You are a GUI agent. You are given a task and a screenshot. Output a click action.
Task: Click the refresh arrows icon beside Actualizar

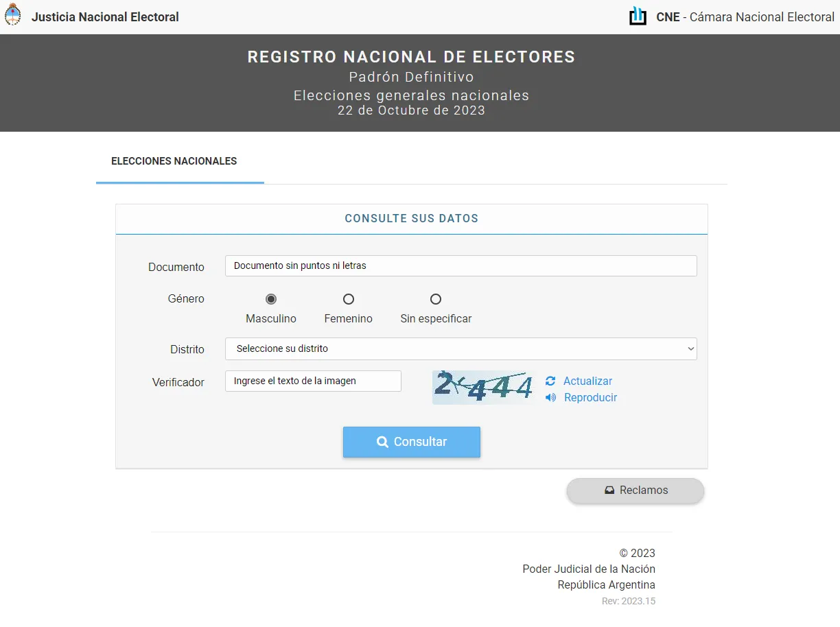coord(550,381)
